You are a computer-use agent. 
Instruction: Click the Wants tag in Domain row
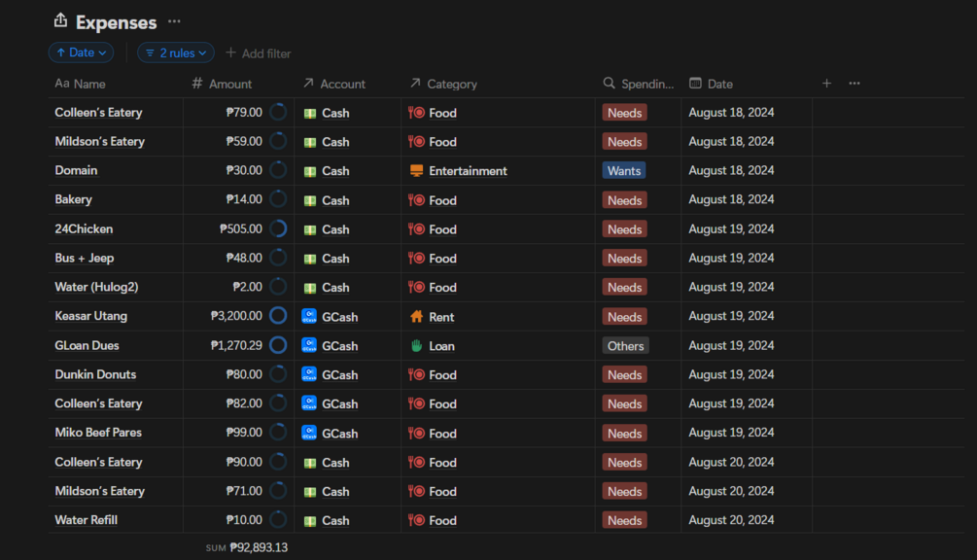click(624, 171)
